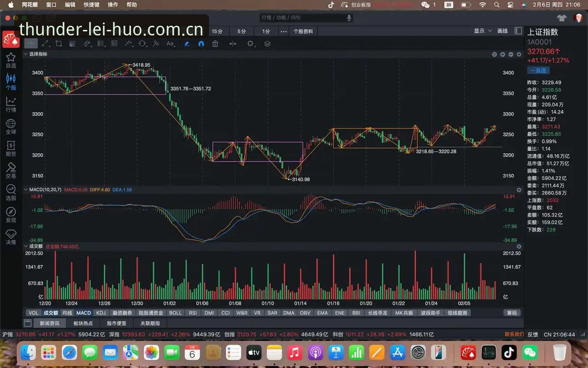Switch to the KDJ indicator tab
The image size is (588, 368).
coord(101,313)
